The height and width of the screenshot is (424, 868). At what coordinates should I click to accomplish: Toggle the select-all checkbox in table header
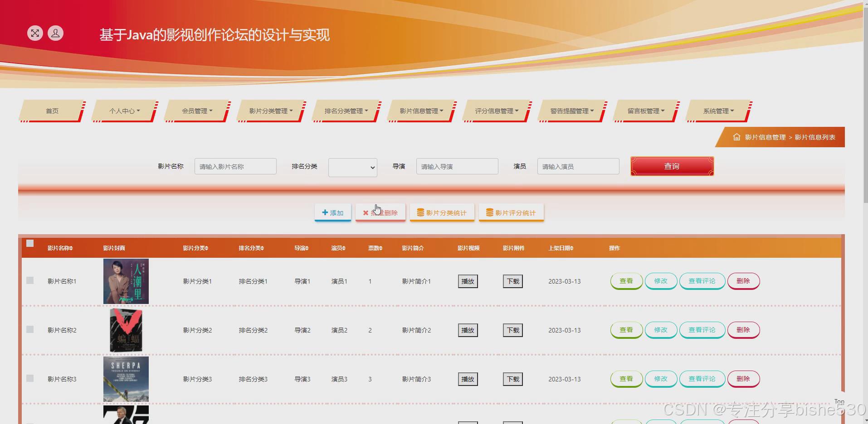30,243
